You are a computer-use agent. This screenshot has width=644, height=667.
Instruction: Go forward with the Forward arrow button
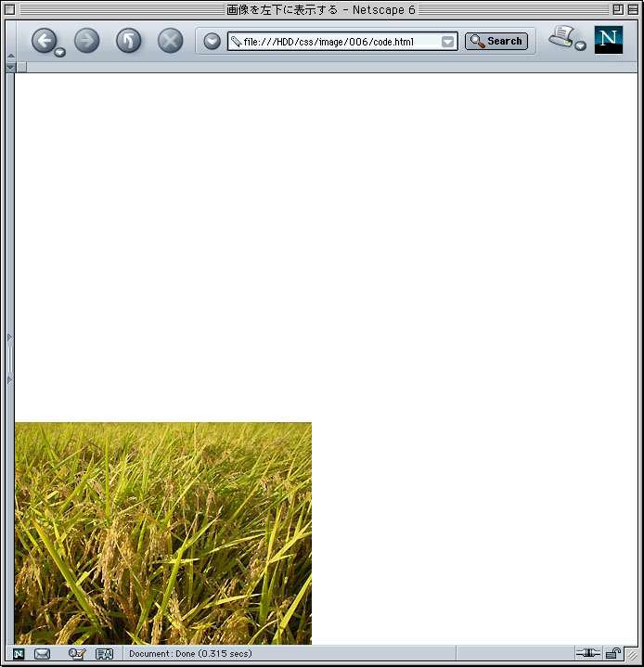click(x=87, y=41)
